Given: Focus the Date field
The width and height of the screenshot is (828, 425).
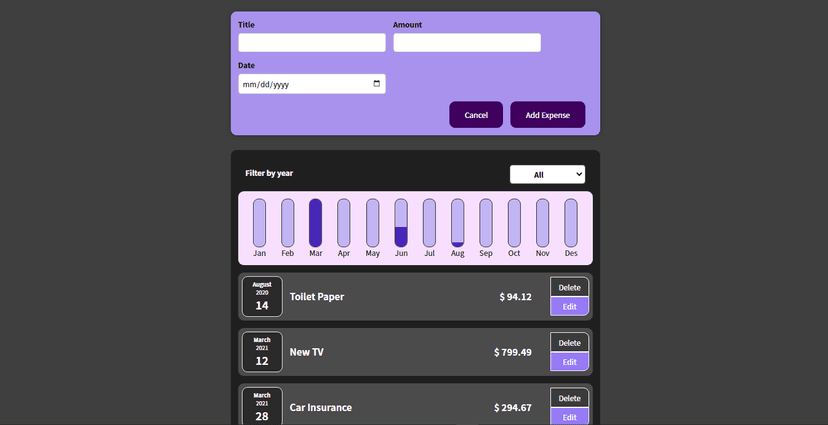Looking at the screenshot, I should 300,84.
